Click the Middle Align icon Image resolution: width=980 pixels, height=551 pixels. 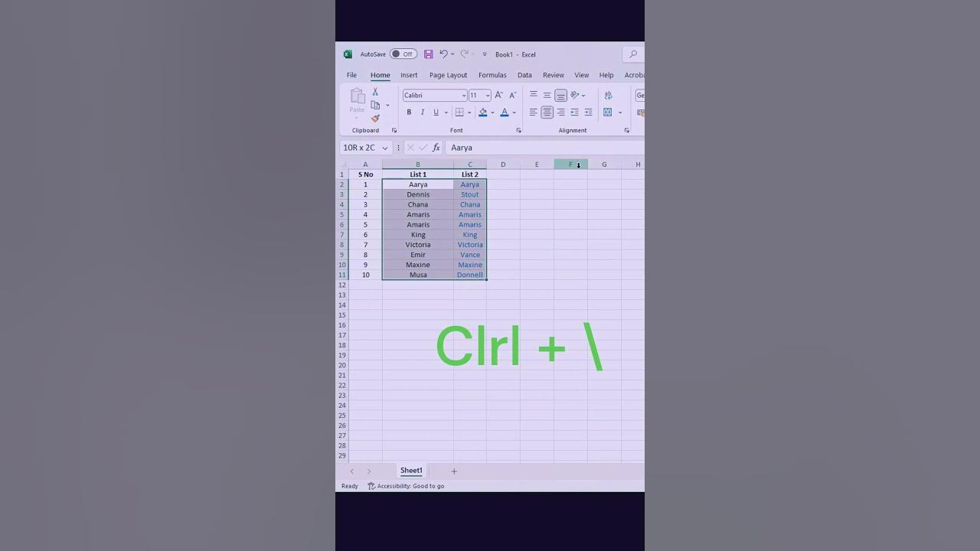[547, 95]
